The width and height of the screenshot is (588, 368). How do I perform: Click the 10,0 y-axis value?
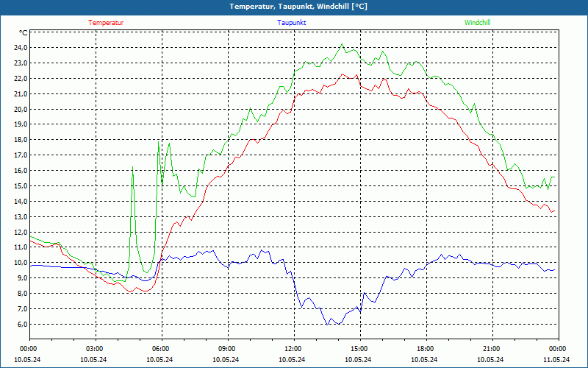point(21,263)
